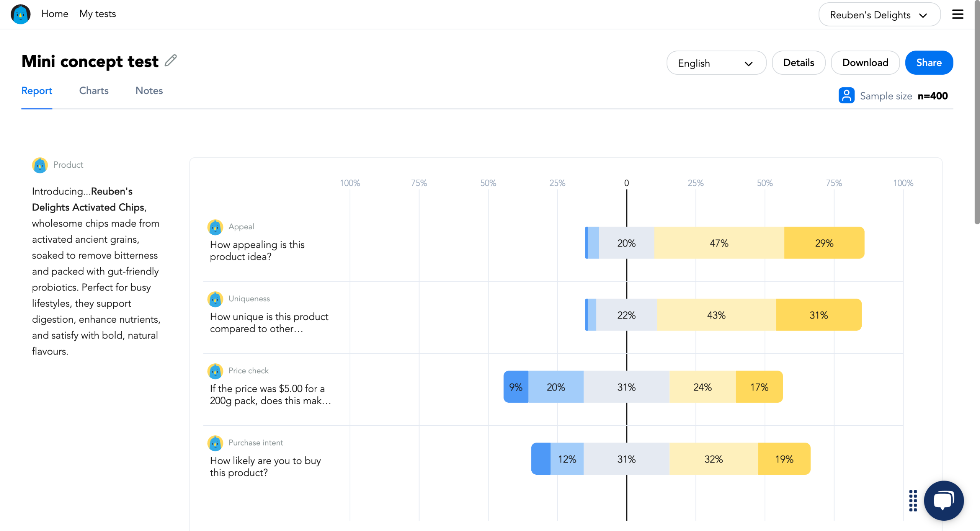Image resolution: width=980 pixels, height=531 pixels.
Task: Click the pencil icon to rename test
Action: [x=171, y=60]
